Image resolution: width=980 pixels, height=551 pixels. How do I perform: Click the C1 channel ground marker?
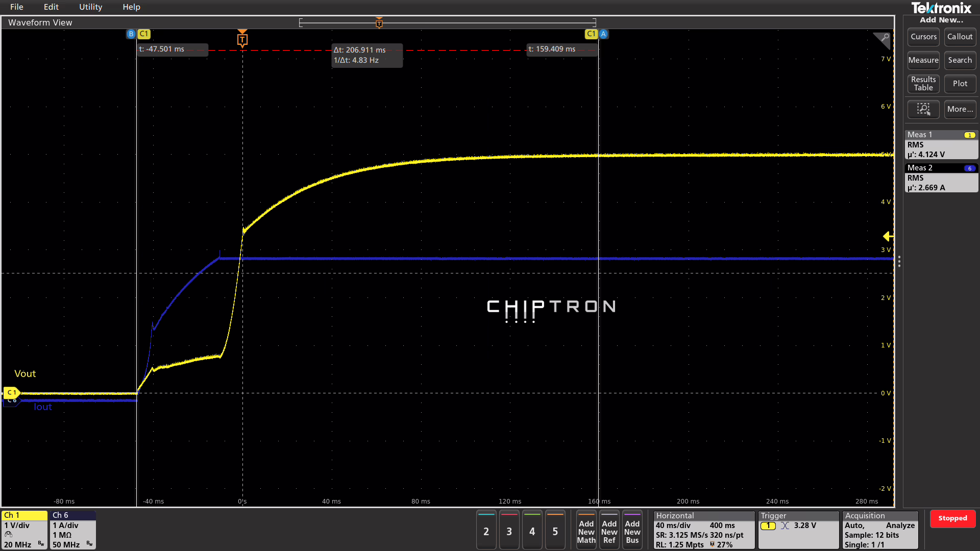(x=11, y=392)
